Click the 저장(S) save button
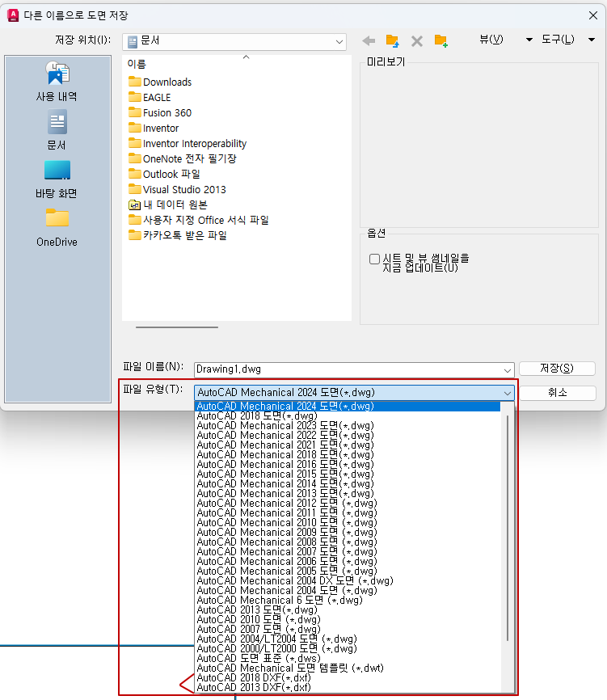Screen dimensions: 607x700 pyautogui.click(x=557, y=369)
